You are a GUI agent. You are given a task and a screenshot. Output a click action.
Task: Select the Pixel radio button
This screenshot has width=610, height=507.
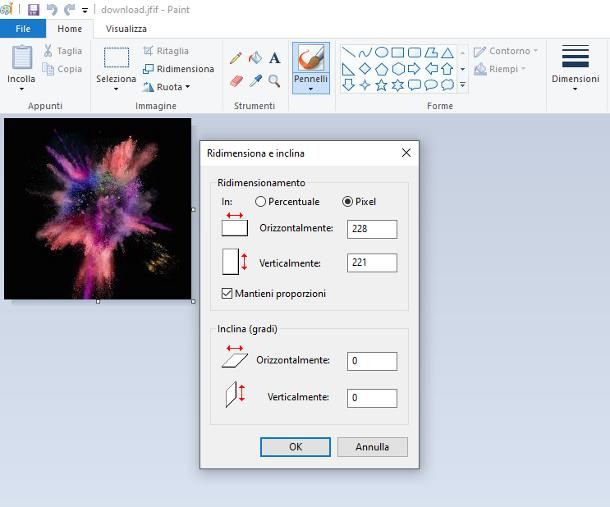(347, 202)
